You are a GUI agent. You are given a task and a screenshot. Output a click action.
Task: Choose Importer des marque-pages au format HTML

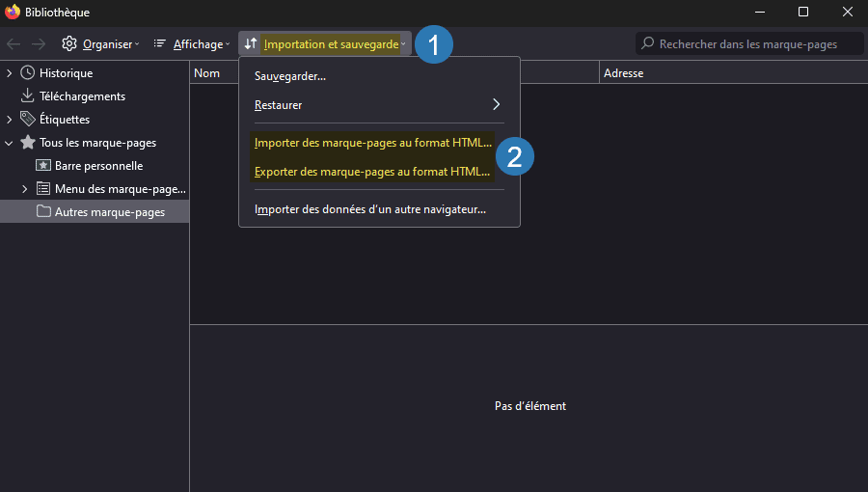coord(379,142)
